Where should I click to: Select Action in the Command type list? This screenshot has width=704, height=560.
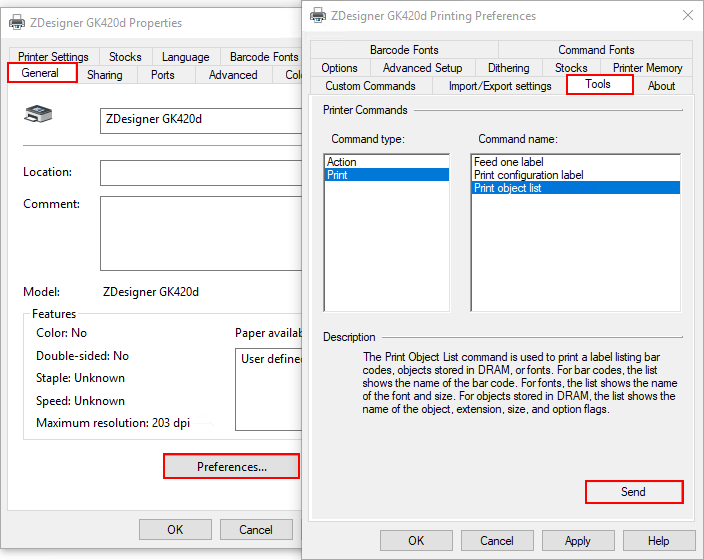342,162
